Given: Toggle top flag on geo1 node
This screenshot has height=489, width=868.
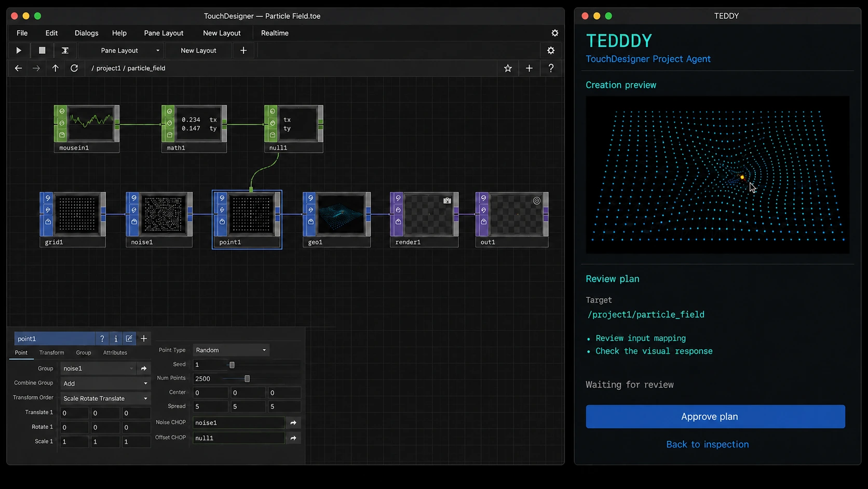Looking at the screenshot, I should coord(310,198).
